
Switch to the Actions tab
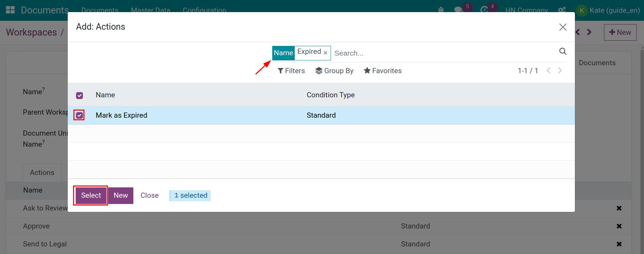[x=42, y=173]
